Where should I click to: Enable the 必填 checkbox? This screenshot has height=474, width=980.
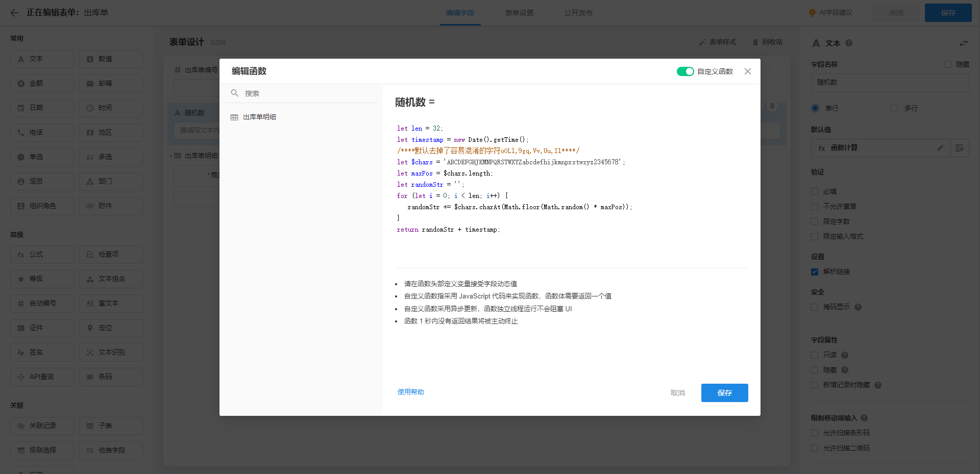click(x=815, y=191)
